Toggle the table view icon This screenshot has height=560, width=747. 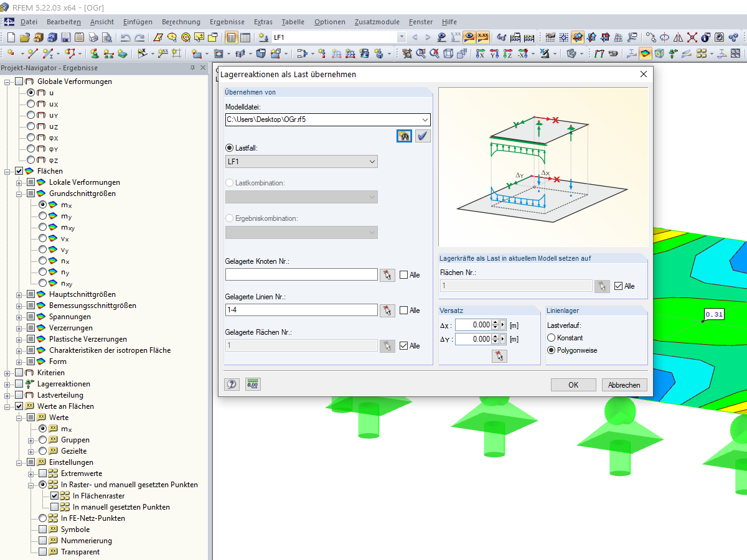coord(245,37)
